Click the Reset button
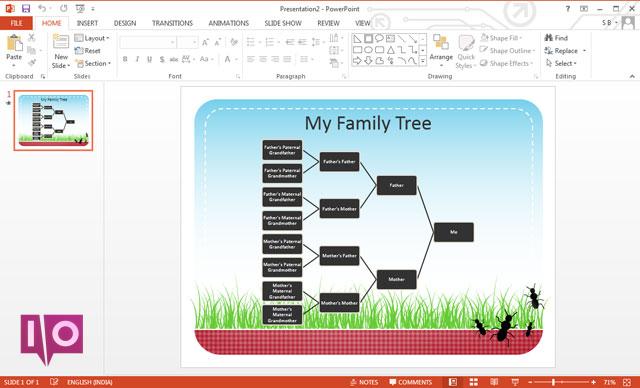Viewport: 640px width, 388px height. point(87,51)
